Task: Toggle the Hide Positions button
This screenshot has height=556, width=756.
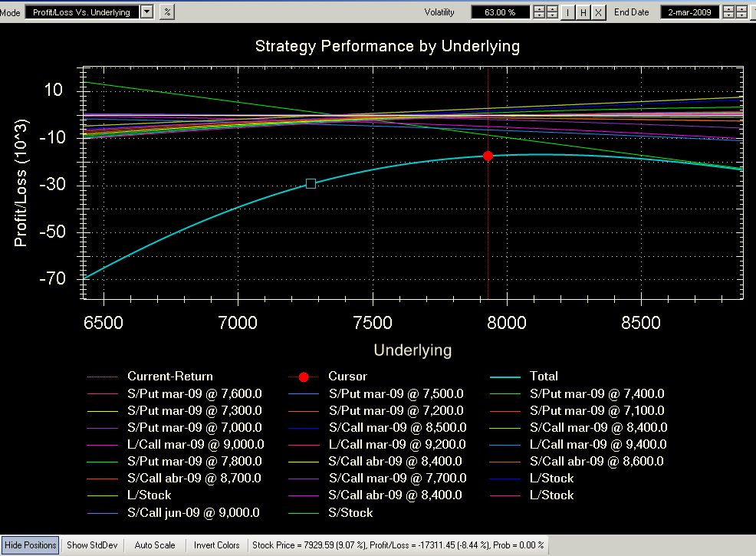Action: pos(30,545)
